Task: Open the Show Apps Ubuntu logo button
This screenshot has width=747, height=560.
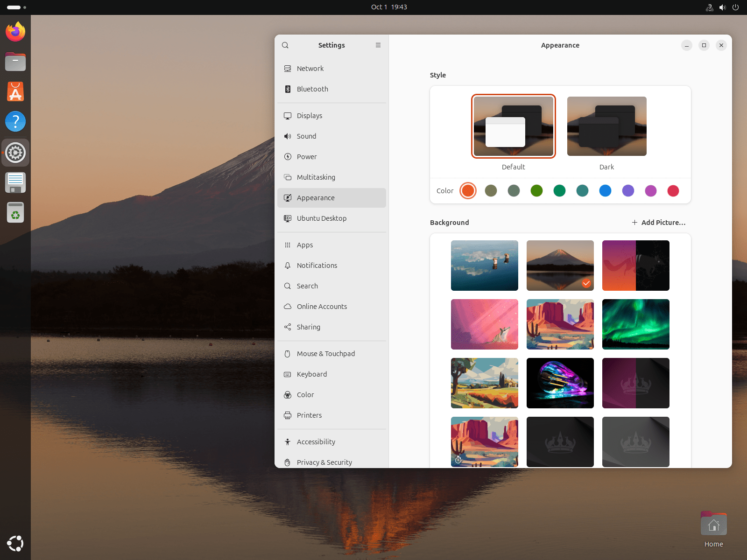Action: tap(15, 543)
